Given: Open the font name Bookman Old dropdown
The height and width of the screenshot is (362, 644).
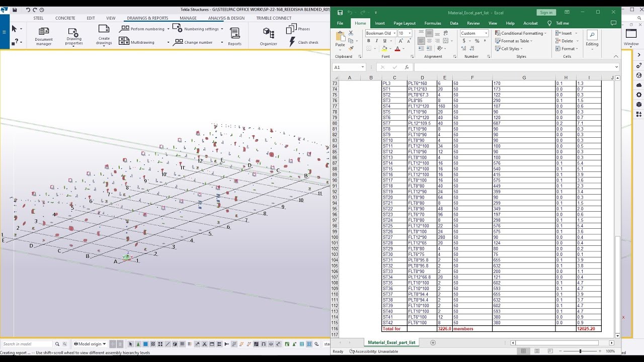Looking at the screenshot, I should tap(394, 33).
